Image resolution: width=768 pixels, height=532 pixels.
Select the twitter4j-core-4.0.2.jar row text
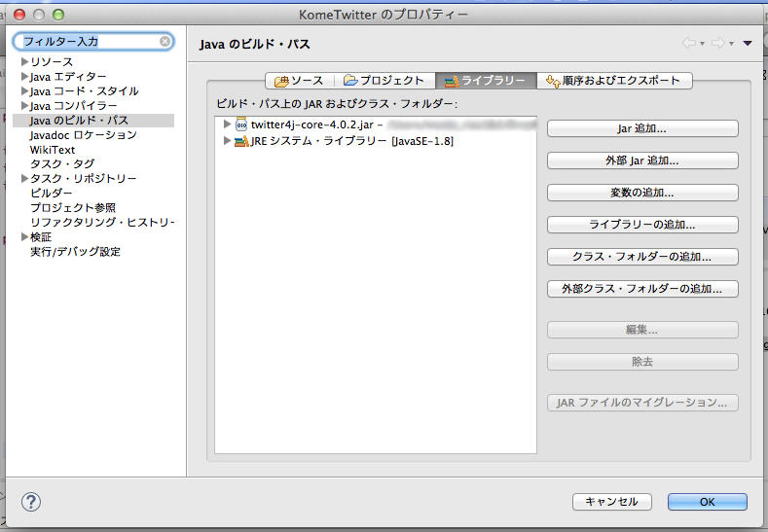[312, 124]
